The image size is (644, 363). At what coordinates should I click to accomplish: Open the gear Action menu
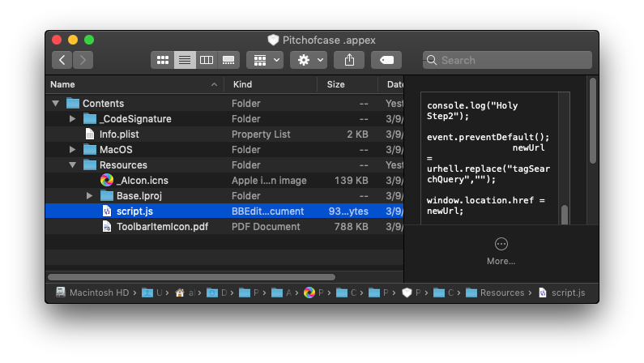pyautogui.click(x=309, y=60)
